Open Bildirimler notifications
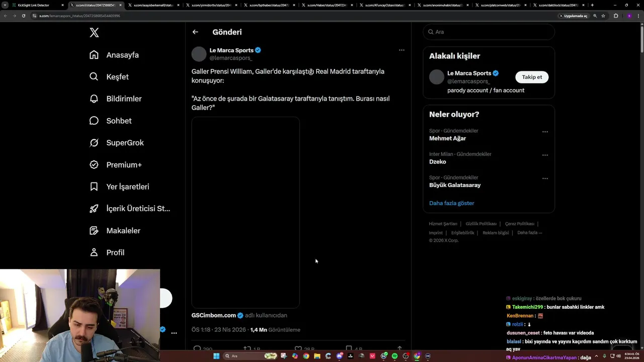Image resolution: width=644 pixels, height=362 pixels. click(x=115, y=99)
